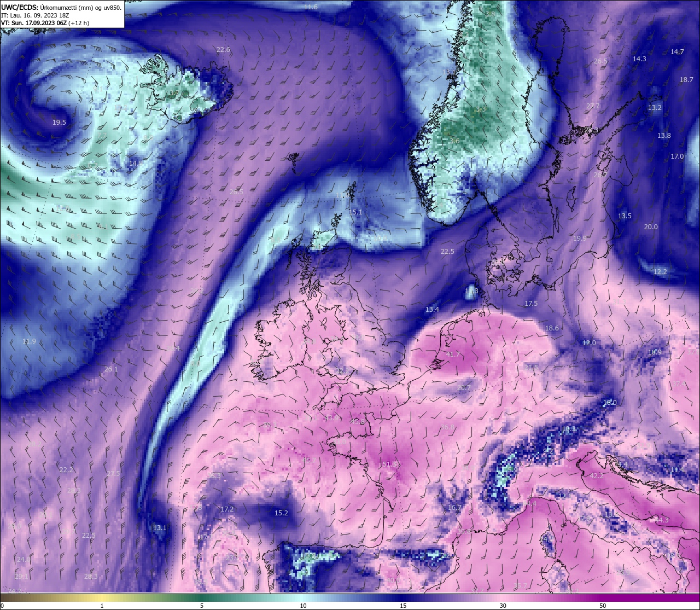This screenshot has height=610, width=700.
Task: Click the legend tick labeled 10
Action: pos(302,606)
